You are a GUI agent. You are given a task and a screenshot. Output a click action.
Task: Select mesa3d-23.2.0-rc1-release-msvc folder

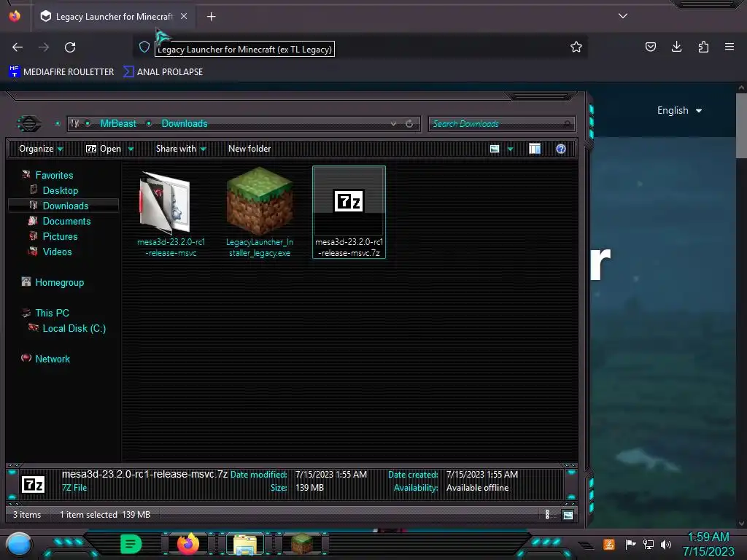pos(171,213)
